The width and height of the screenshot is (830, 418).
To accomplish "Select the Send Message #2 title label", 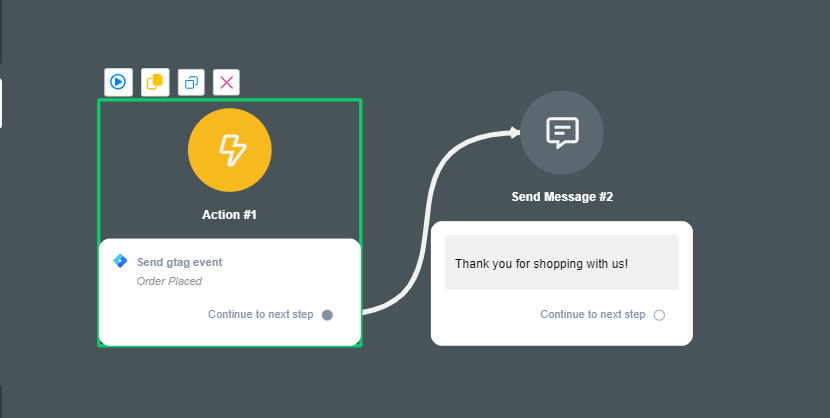I will point(562,197).
